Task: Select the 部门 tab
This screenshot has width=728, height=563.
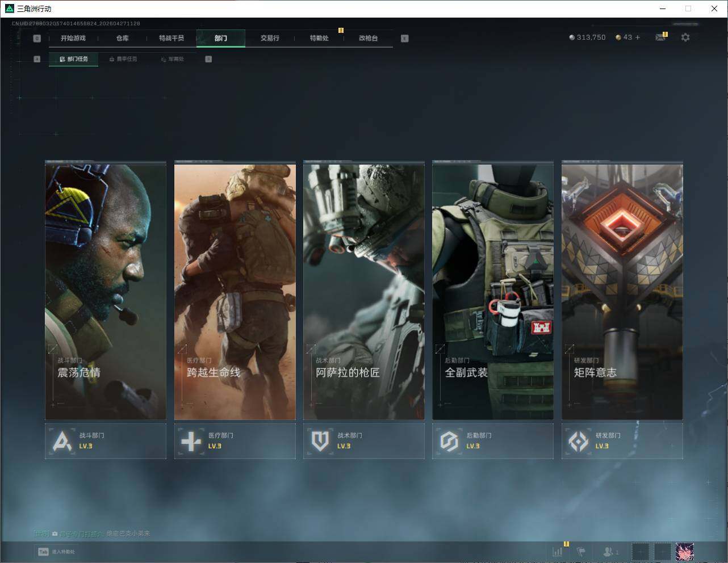Action: click(221, 38)
